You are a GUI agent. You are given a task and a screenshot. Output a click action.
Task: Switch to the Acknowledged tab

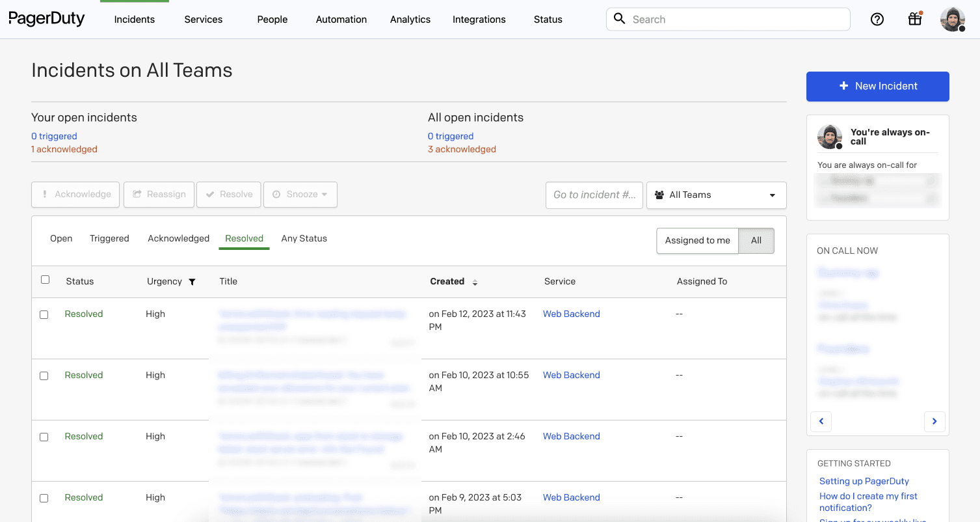click(179, 238)
